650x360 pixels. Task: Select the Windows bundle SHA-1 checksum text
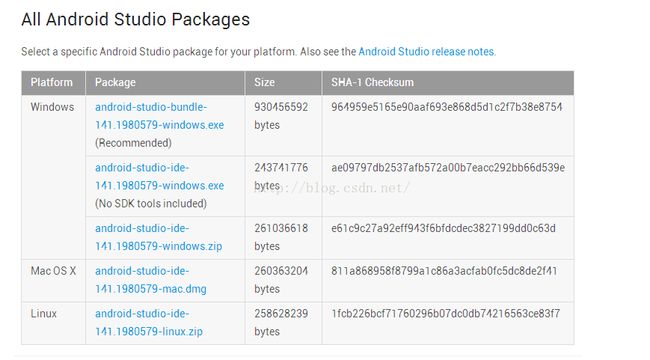446,107
